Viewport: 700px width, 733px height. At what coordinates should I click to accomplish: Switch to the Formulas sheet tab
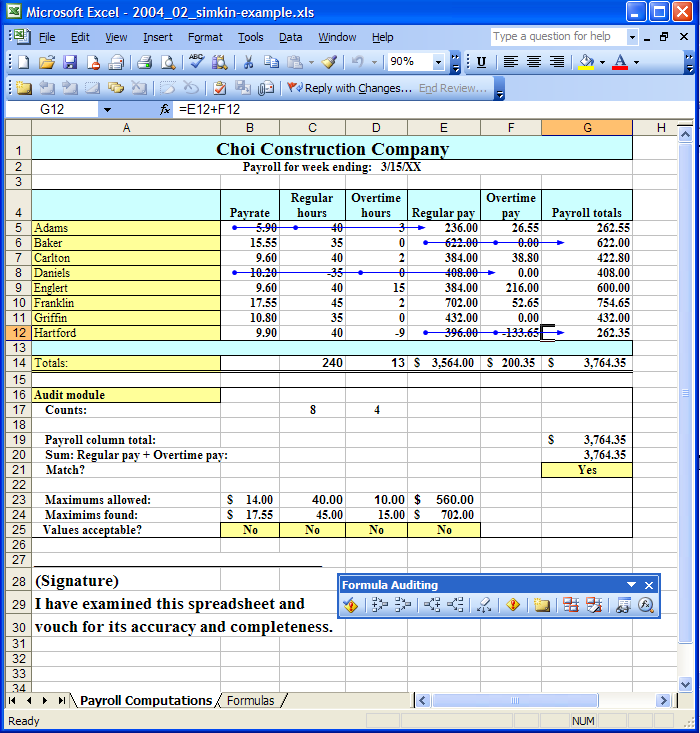click(251, 700)
